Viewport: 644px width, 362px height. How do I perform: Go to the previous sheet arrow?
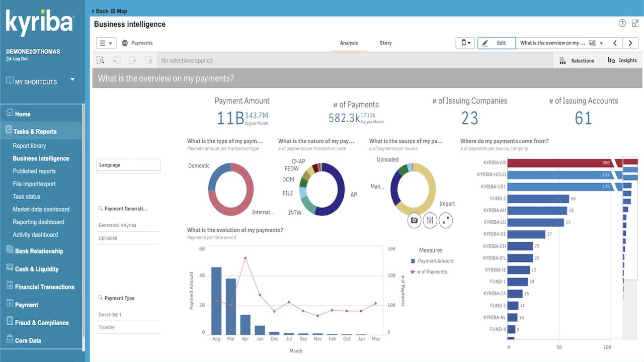(x=615, y=43)
